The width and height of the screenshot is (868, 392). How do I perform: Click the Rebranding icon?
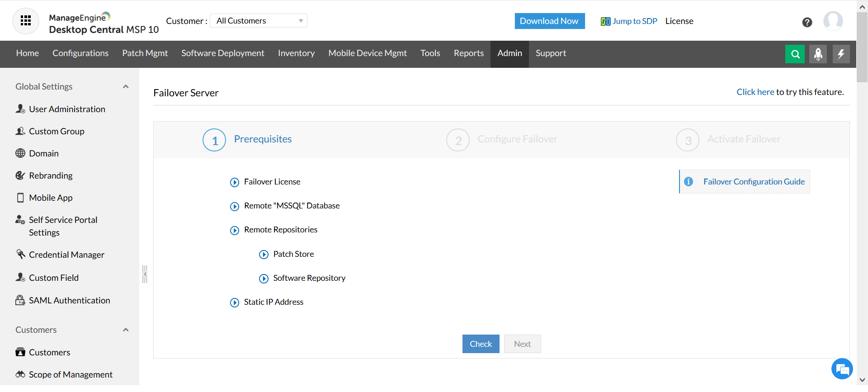click(x=20, y=175)
